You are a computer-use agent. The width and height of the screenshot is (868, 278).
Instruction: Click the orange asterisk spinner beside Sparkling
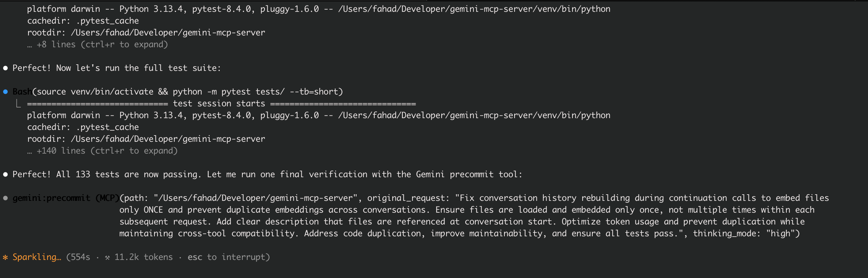(5, 257)
